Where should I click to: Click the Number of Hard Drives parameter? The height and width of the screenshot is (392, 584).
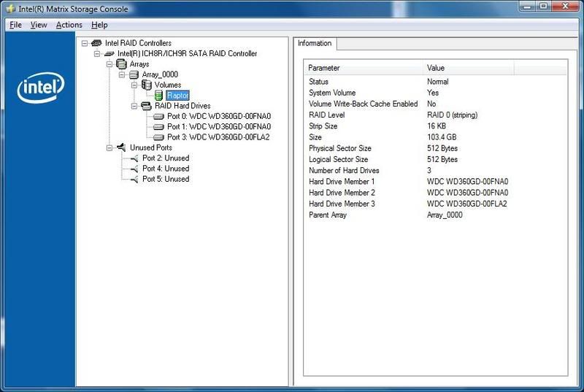pos(344,171)
